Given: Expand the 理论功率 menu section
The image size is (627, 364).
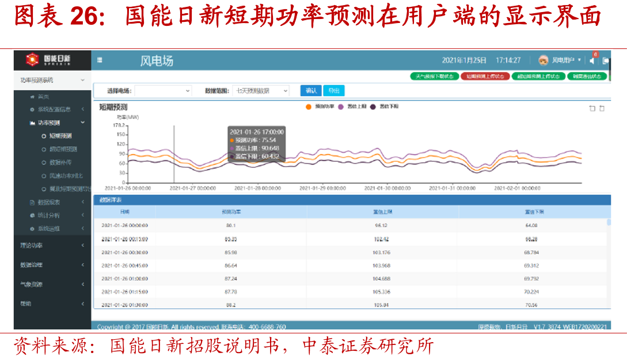Looking at the screenshot, I should point(52,246).
